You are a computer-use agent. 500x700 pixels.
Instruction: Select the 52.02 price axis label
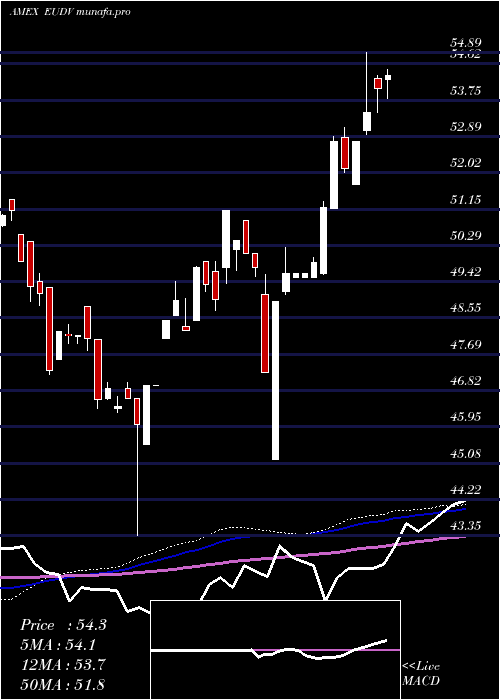(465, 163)
